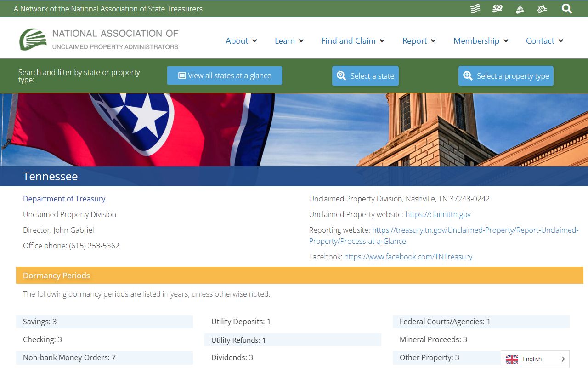The height and width of the screenshot is (368, 588).
Task: Open the people group network icon
Action: click(x=542, y=9)
